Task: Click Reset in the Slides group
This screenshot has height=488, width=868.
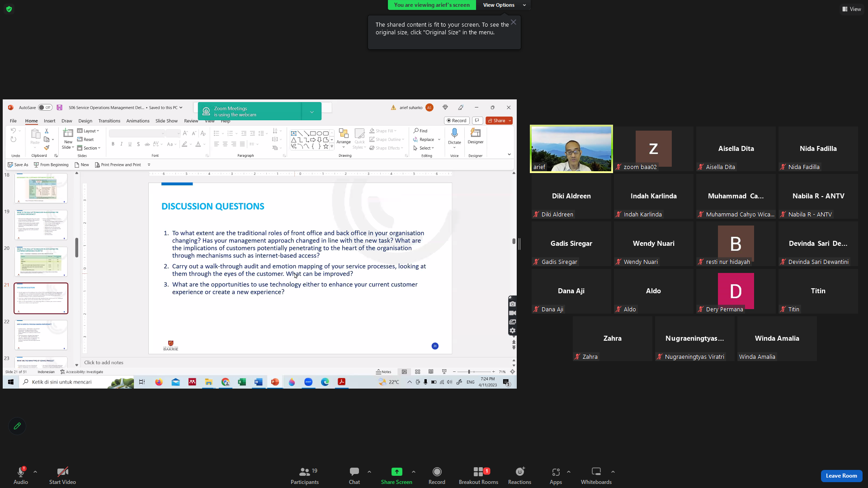Action: [85, 140]
